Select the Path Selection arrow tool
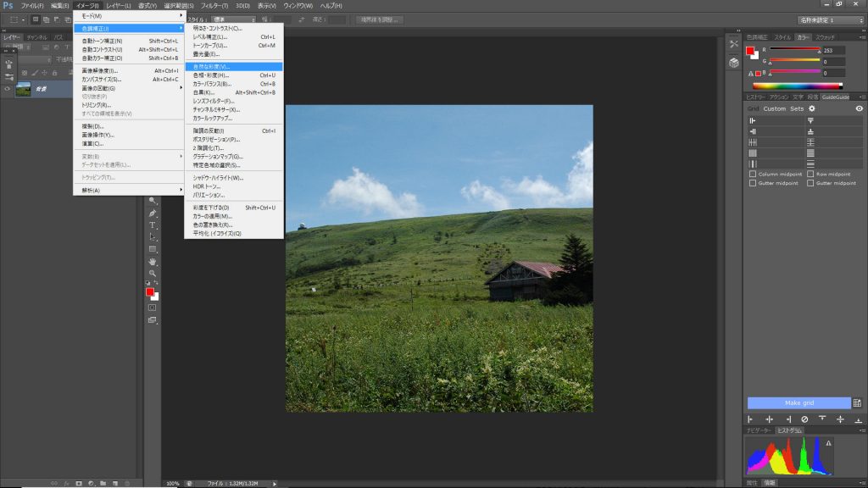868x488 pixels. pyautogui.click(x=153, y=237)
